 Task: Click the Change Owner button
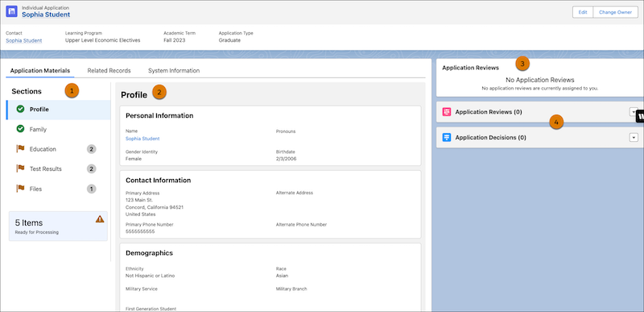tap(615, 12)
